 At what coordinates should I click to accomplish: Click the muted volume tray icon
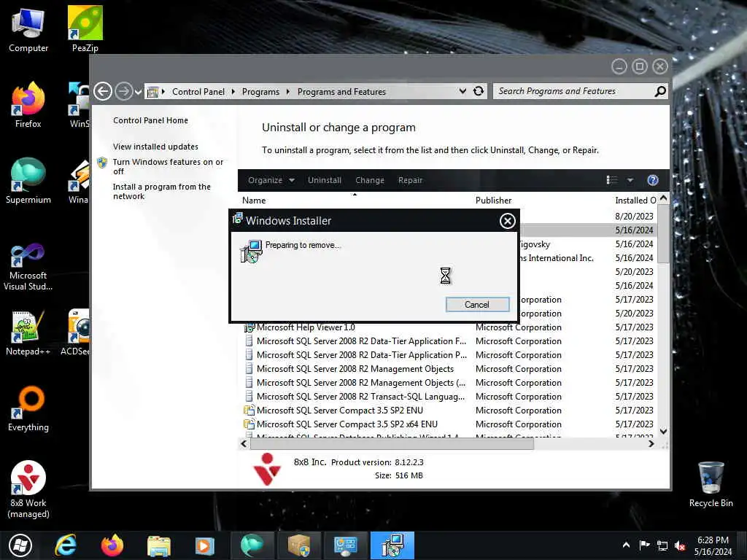(681, 545)
